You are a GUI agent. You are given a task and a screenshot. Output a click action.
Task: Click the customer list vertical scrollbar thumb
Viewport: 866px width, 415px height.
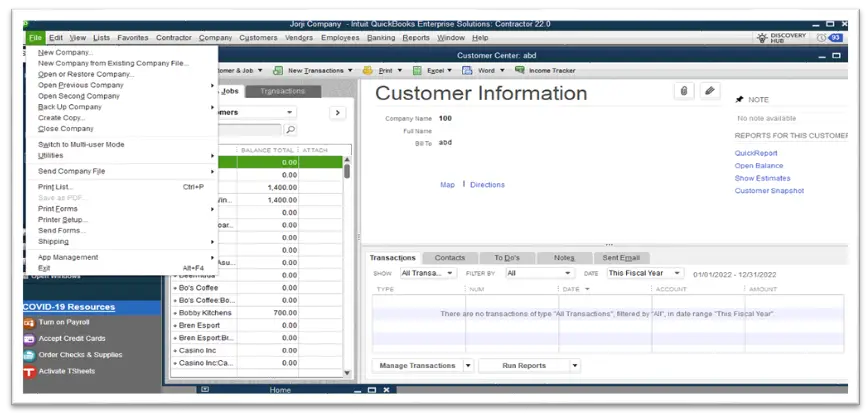(347, 171)
